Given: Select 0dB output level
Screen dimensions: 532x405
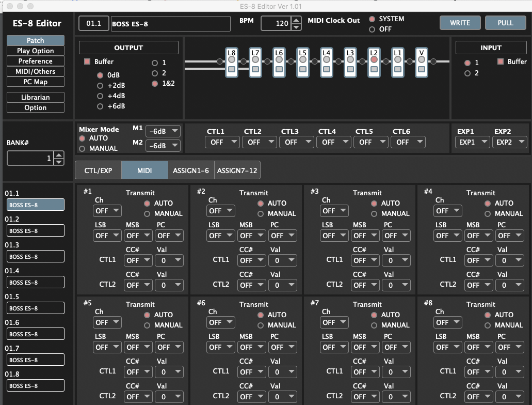Looking at the screenshot, I should click(100, 75).
